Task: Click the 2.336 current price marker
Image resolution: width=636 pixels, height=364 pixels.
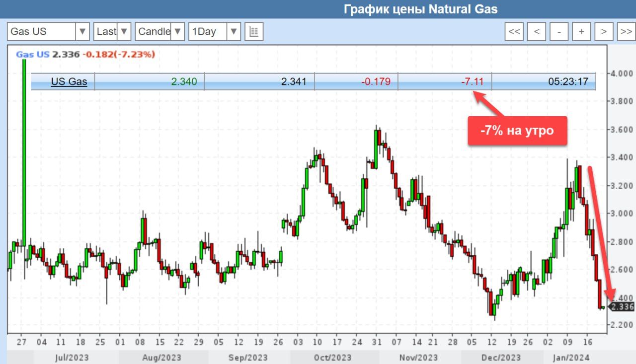Action: (x=622, y=307)
